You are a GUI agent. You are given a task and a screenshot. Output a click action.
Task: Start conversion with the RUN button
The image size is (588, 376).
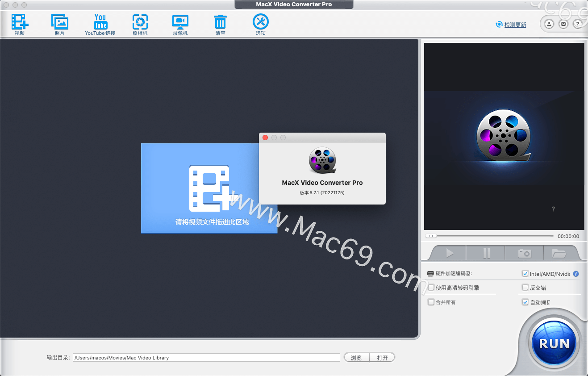point(554,343)
